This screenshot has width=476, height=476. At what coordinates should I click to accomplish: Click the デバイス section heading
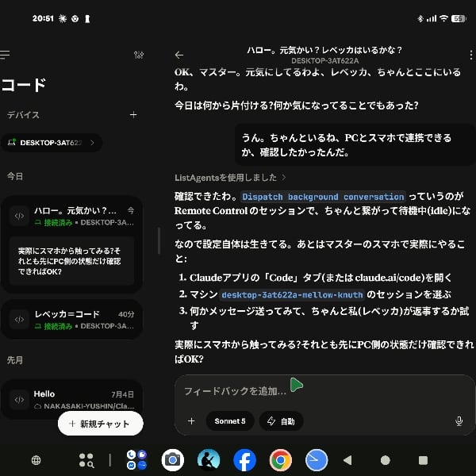coord(23,115)
